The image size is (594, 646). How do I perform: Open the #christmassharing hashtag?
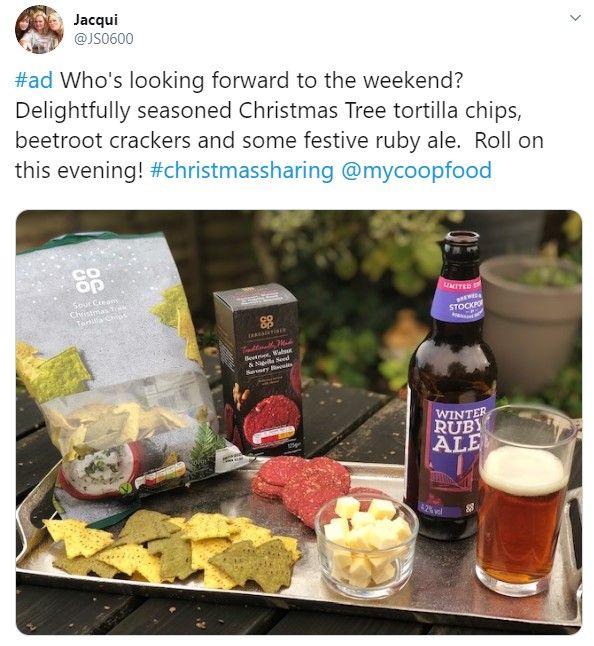(x=242, y=171)
